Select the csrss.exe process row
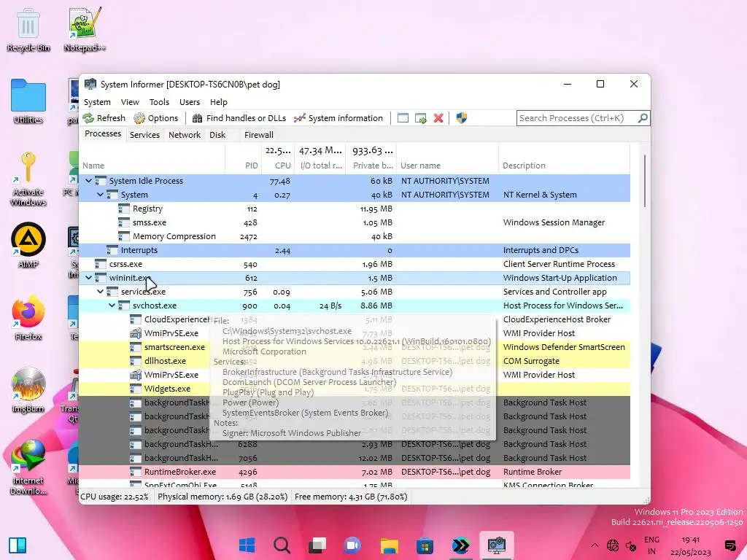The height and width of the screenshot is (560, 747). tap(355, 264)
